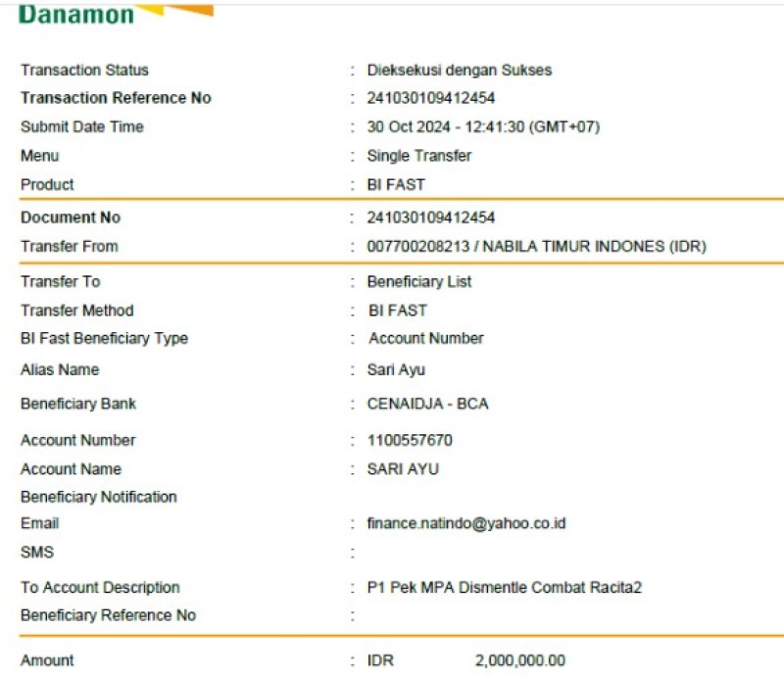This screenshot has height=679, width=784.
Task: Click the 'Transfer From' label
Action: tap(70, 247)
